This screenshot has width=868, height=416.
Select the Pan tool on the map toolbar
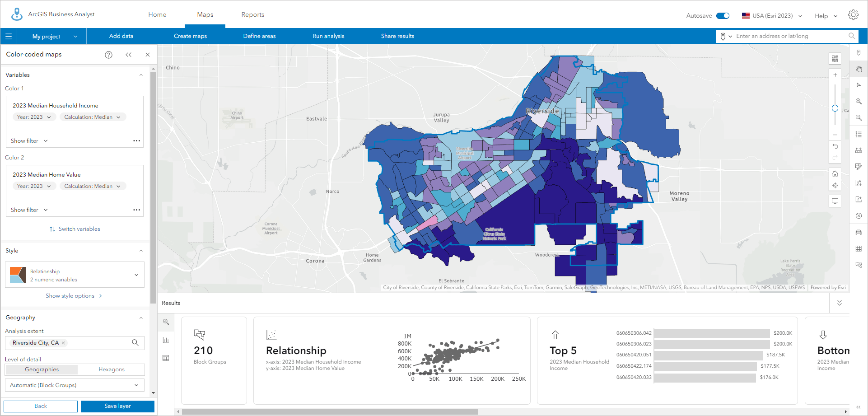pos(859,69)
